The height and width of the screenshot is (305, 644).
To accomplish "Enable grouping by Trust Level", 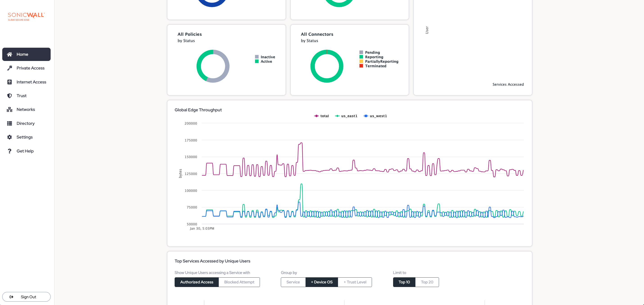I will pos(354,282).
